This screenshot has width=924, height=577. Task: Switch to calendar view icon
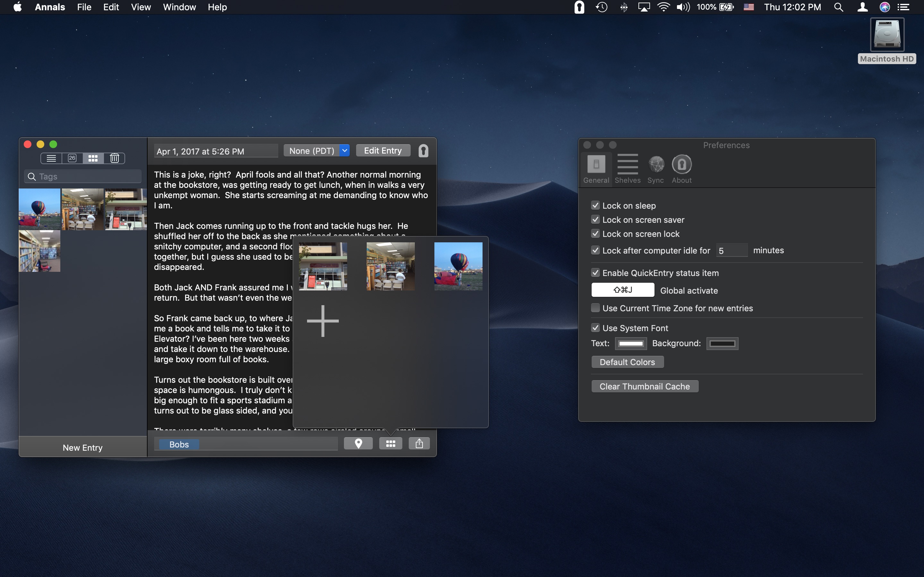pyautogui.click(x=72, y=158)
